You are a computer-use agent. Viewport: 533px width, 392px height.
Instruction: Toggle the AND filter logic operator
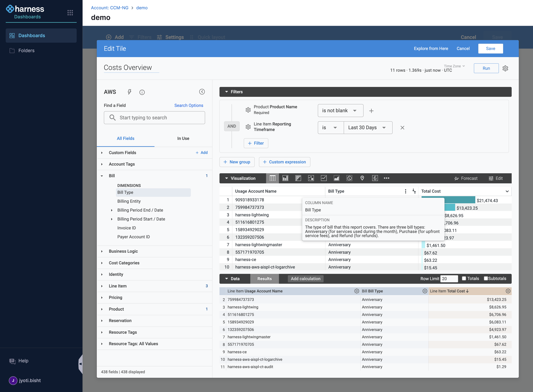232,126
